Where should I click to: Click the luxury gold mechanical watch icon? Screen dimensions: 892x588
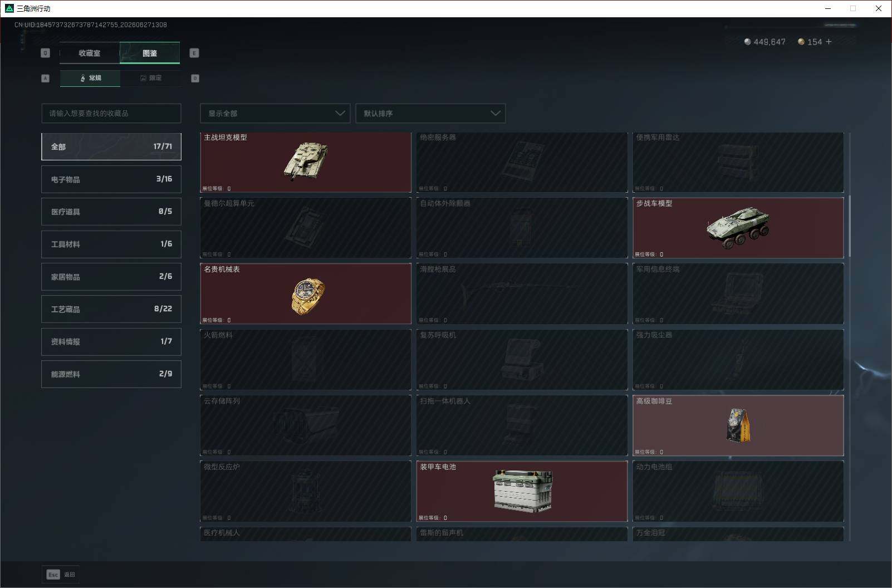pos(308,296)
